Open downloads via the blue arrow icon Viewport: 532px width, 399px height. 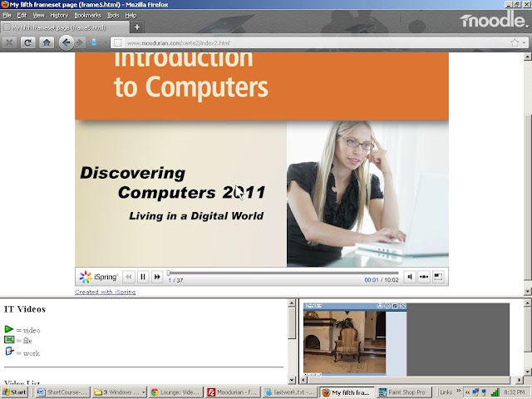pos(94,42)
